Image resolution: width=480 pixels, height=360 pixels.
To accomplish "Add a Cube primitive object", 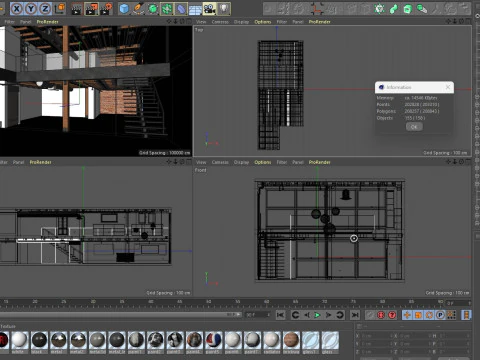I will [124, 9].
